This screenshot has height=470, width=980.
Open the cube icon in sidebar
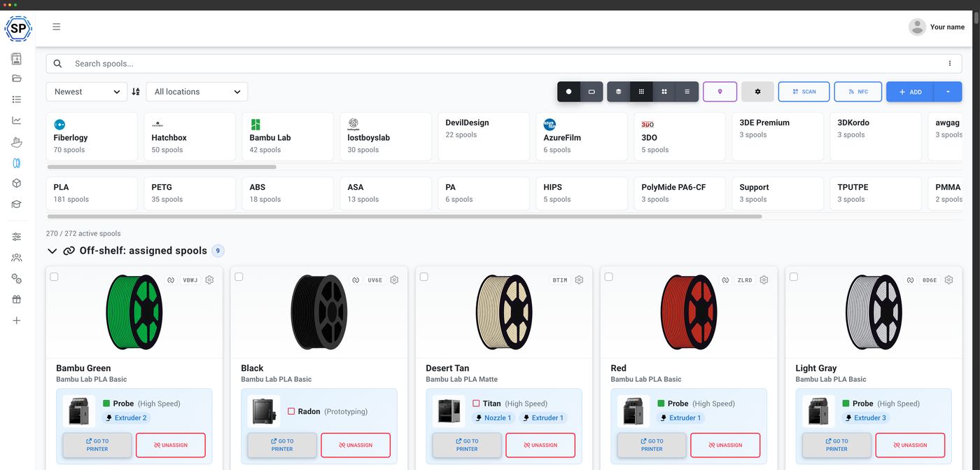click(x=17, y=184)
